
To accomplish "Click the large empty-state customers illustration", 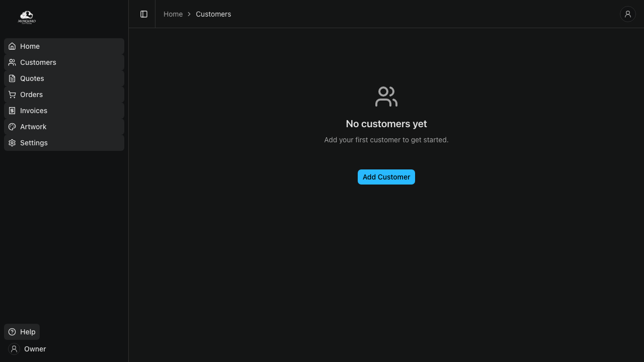I will pos(386,97).
